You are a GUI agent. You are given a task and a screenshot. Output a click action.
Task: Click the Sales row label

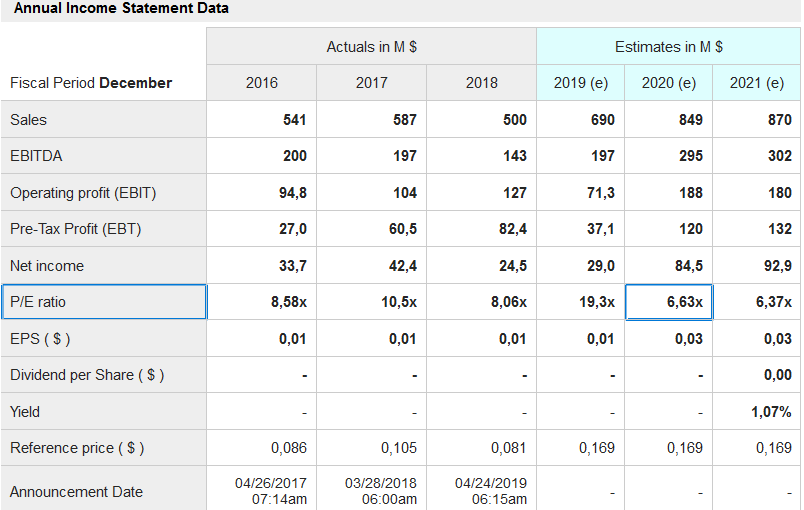tap(29, 120)
